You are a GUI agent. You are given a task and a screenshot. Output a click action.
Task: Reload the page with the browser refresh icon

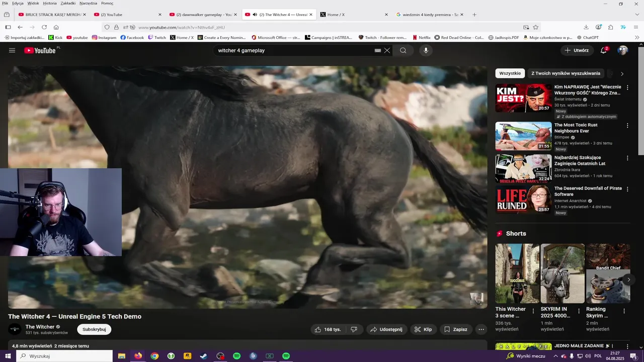click(44, 27)
